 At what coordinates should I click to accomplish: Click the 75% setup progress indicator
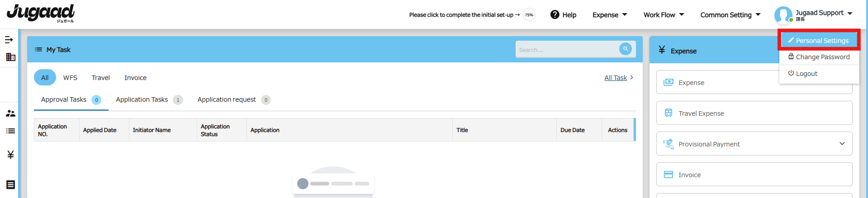pyautogui.click(x=529, y=15)
